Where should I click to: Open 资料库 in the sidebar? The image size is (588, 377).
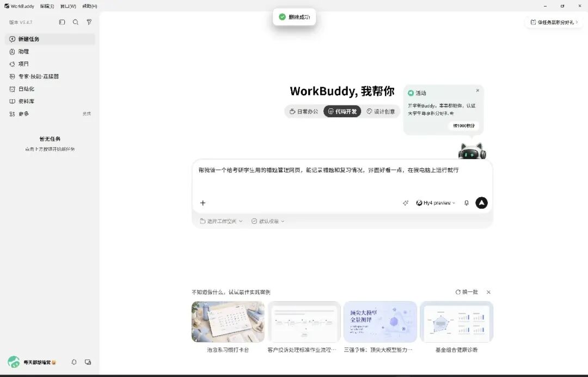50,101
